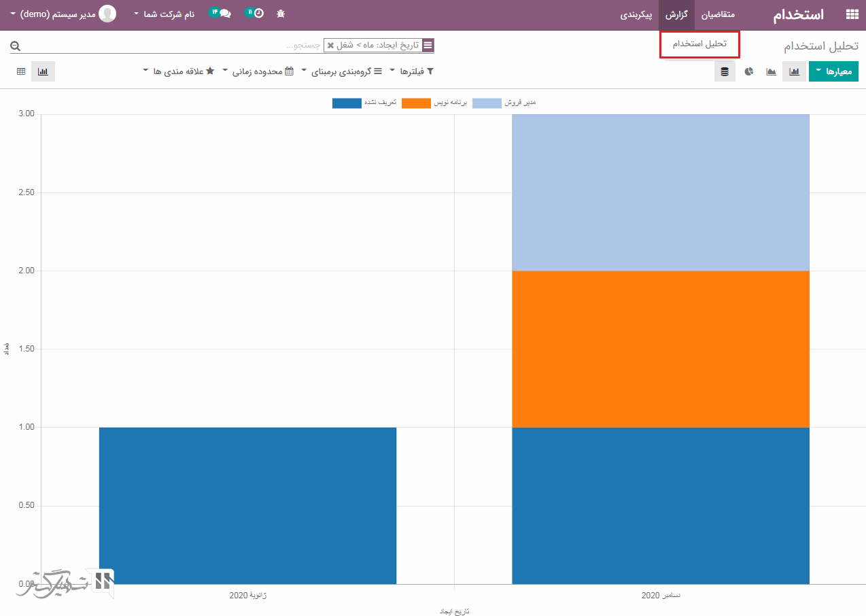Click the ژانویه 2020 blue bar
The height and width of the screenshot is (616, 866).
(x=247, y=505)
